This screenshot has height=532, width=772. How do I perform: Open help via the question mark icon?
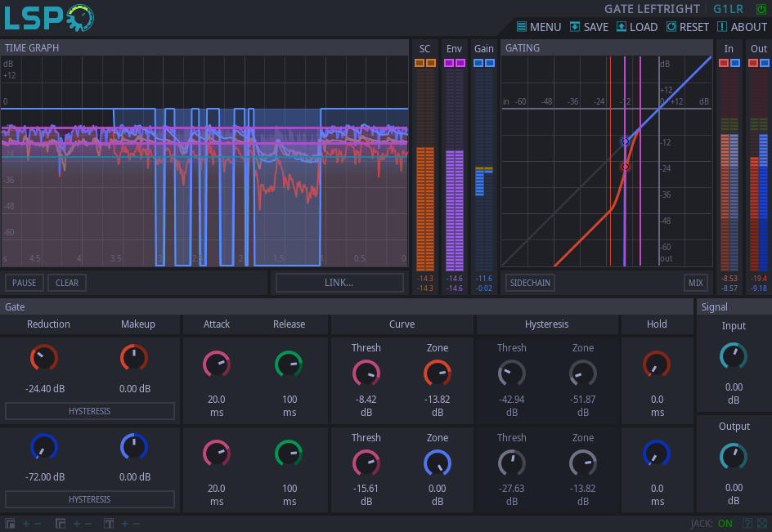747,523
